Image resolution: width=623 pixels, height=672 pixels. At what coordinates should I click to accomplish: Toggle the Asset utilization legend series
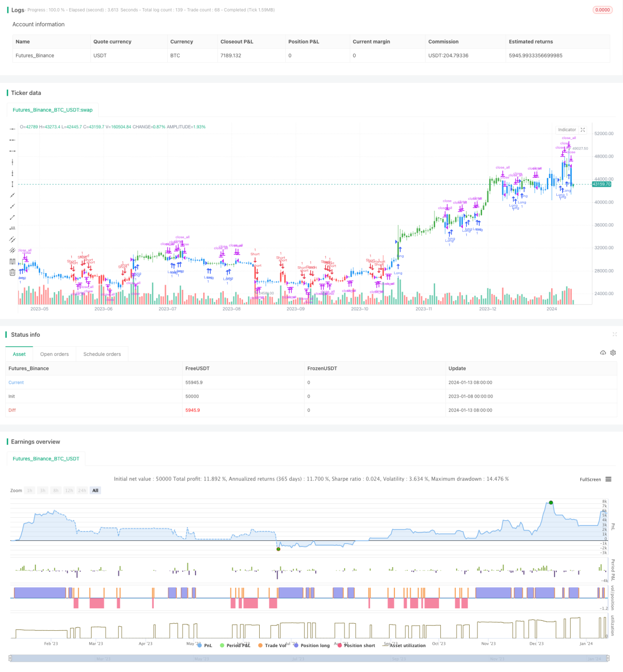point(404,645)
